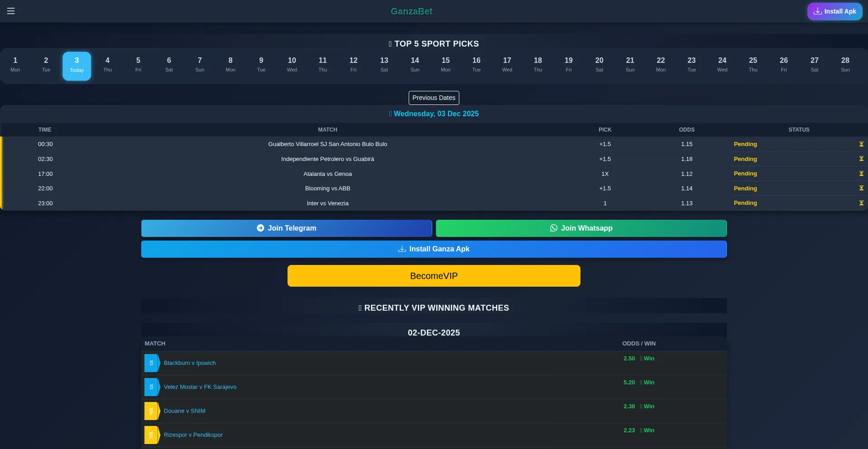Viewport: 868px width, 449px height.
Task: Select date 1 Mon
Action: pos(15,64)
